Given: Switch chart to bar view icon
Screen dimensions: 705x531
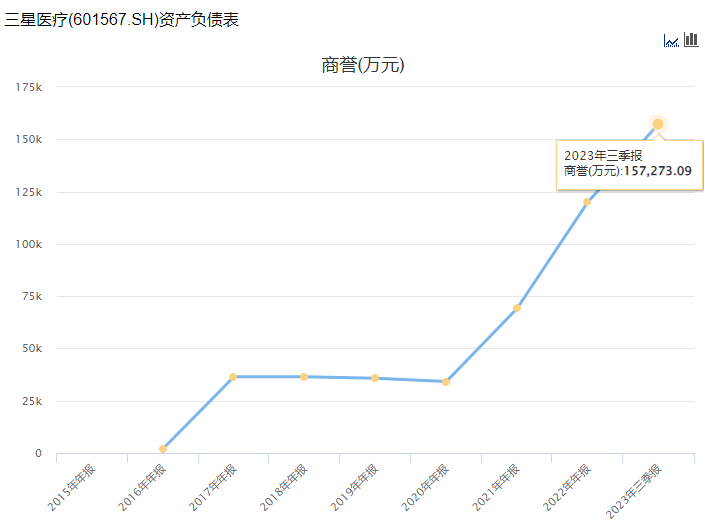Looking at the screenshot, I should pos(691,40).
